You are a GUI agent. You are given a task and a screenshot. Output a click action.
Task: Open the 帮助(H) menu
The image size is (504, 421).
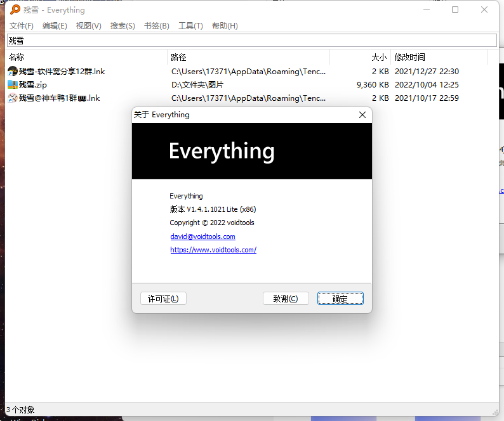(225, 26)
